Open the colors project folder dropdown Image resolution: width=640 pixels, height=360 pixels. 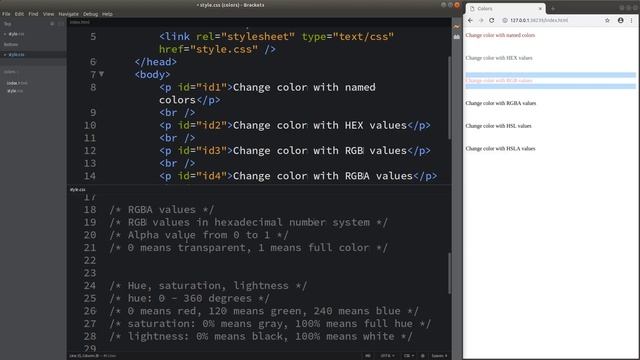(11, 72)
